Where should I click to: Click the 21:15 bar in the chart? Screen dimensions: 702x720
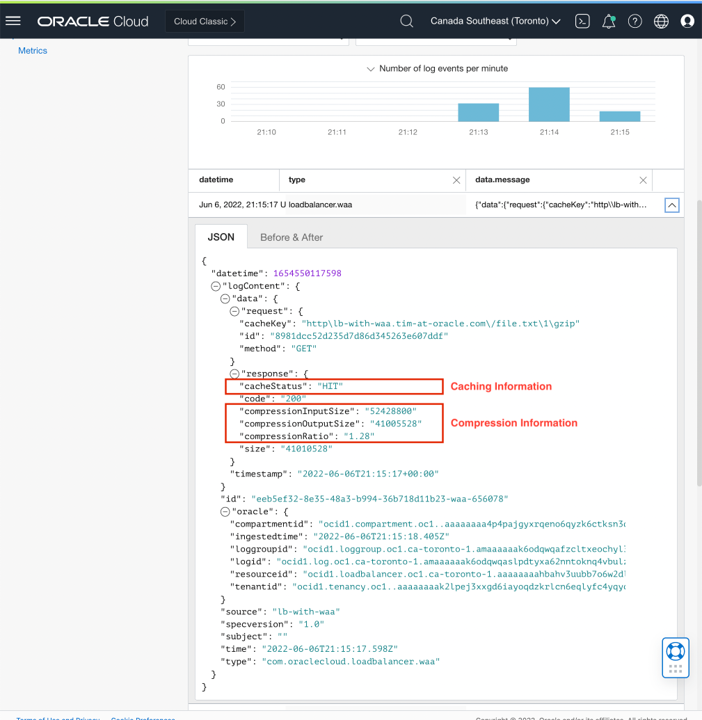point(620,116)
